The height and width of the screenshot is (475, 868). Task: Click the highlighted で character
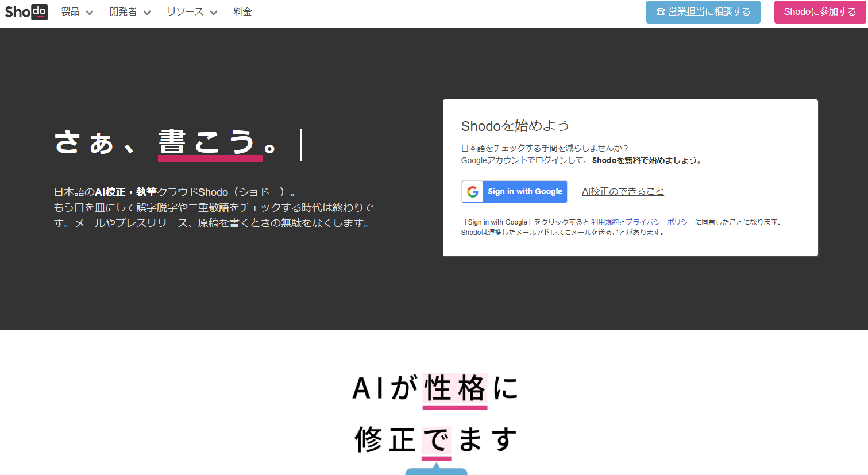[437, 441]
